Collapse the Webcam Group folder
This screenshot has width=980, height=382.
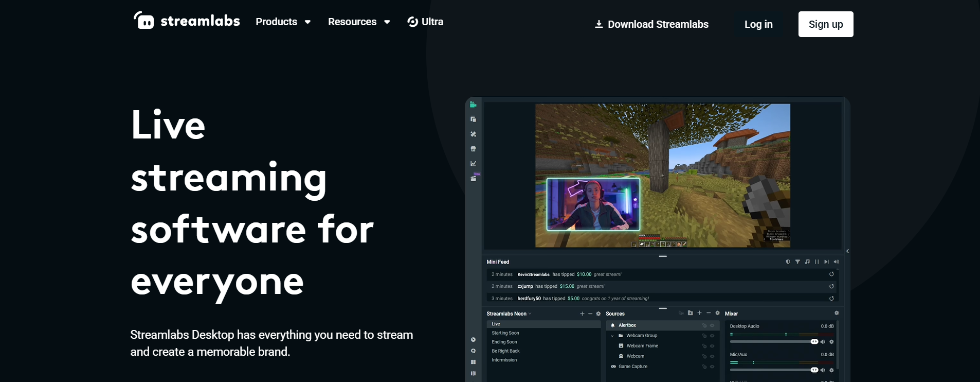pos(612,336)
